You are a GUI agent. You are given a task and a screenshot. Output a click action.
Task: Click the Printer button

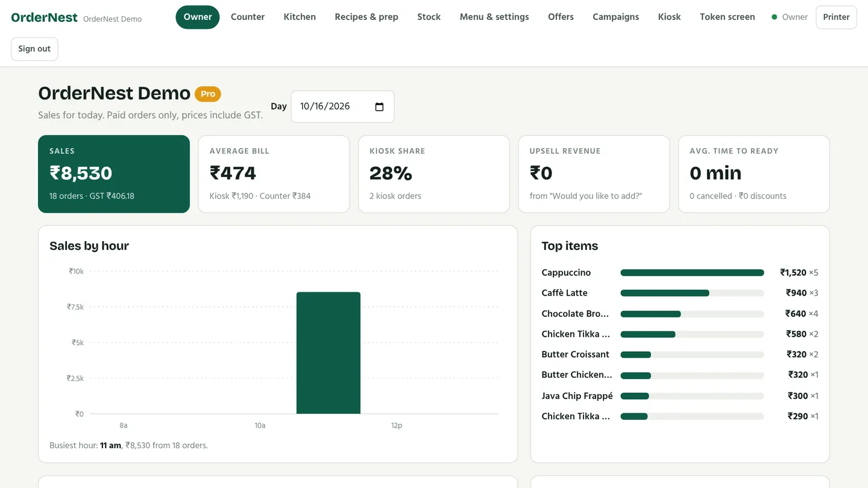pos(836,17)
